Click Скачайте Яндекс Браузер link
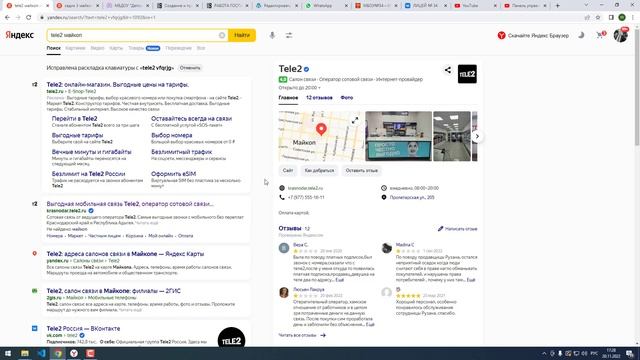This screenshot has height=360, width=640. click(x=533, y=36)
